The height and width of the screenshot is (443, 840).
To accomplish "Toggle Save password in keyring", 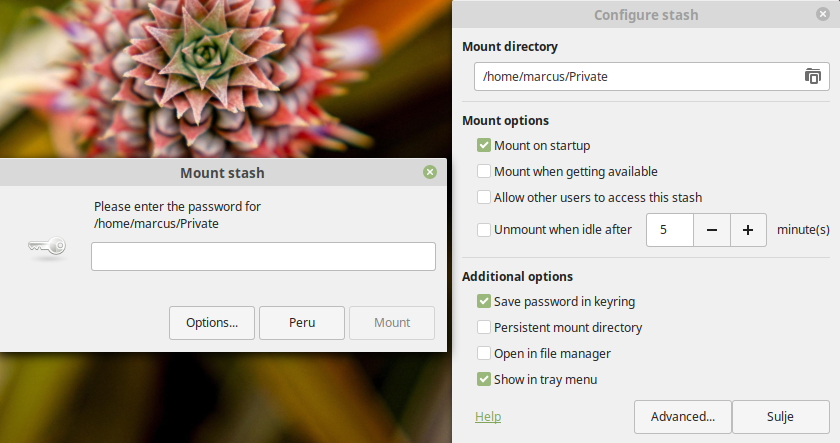I will pos(484,302).
